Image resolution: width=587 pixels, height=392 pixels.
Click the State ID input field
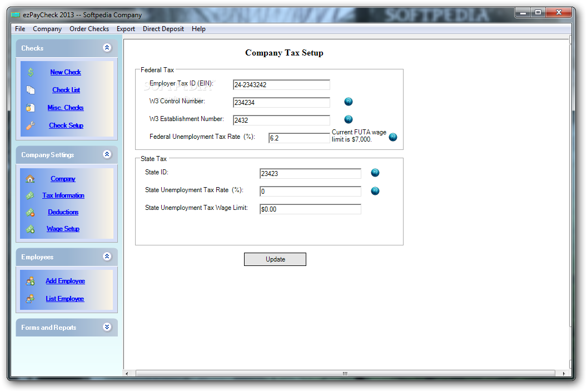310,174
